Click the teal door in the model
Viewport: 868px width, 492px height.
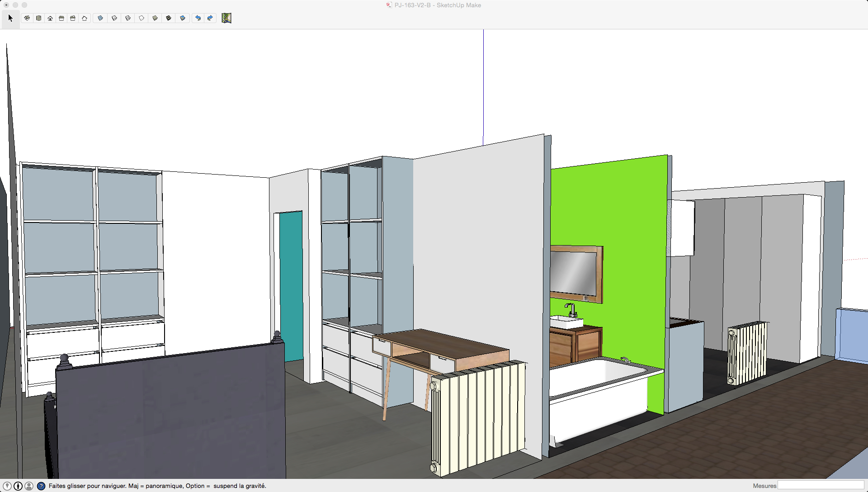point(291,286)
